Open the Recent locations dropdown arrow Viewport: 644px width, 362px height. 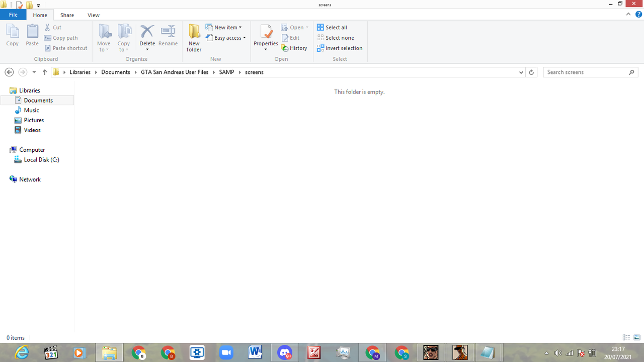[34, 72]
